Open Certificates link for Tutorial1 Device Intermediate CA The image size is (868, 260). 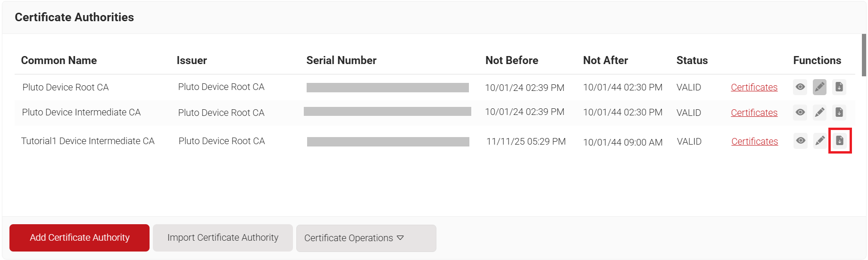[x=754, y=142]
